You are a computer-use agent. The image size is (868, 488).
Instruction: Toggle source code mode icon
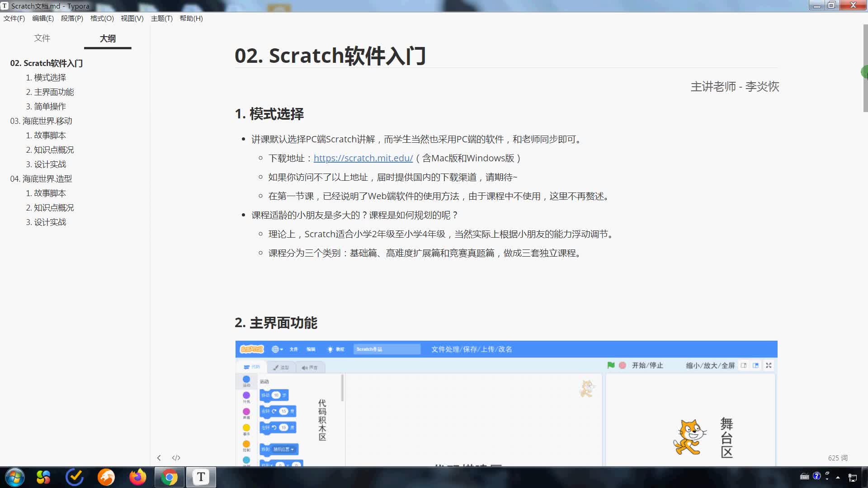click(176, 458)
